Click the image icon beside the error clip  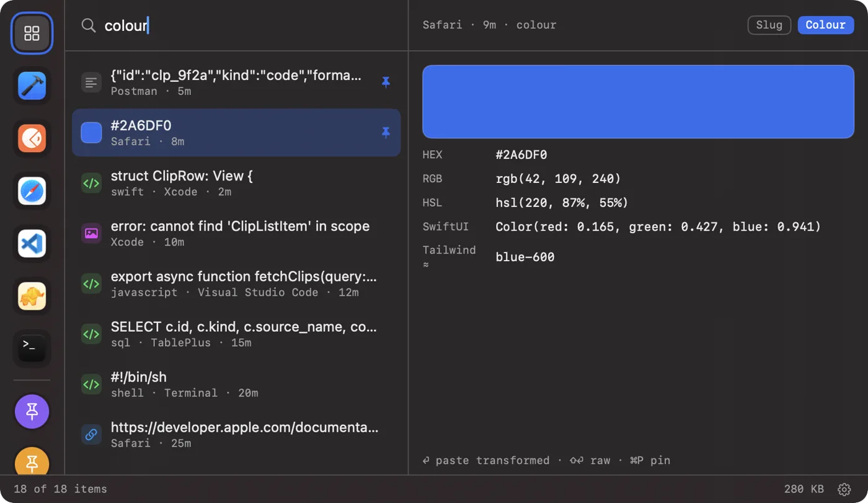(91, 233)
